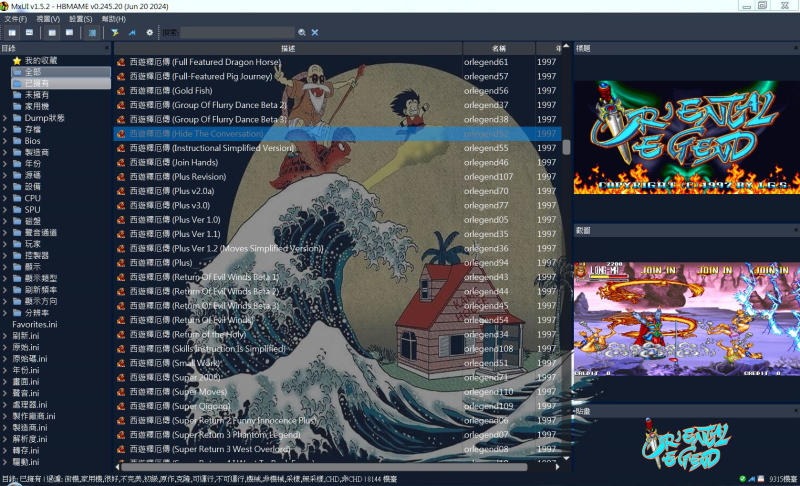Expand the 控制器 tree node
The width and height of the screenshot is (800, 486).
point(5,255)
